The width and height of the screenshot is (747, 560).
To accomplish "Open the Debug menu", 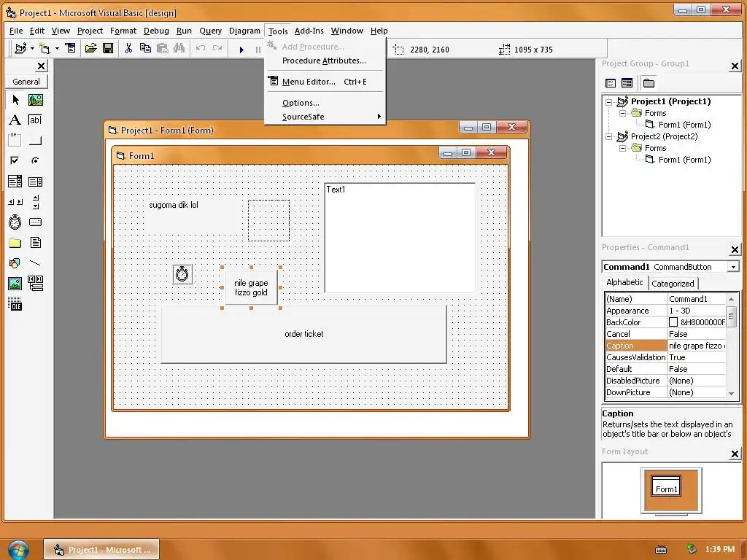I will pyautogui.click(x=156, y=31).
